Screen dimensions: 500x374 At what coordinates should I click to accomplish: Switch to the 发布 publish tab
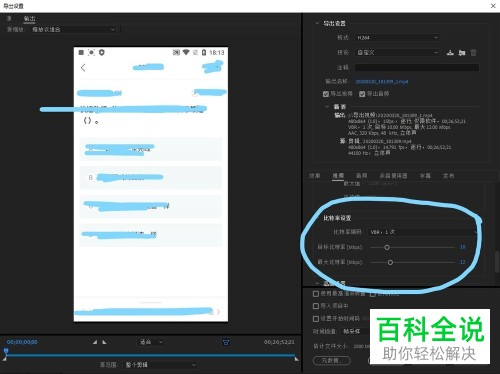(x=448, y=175)
